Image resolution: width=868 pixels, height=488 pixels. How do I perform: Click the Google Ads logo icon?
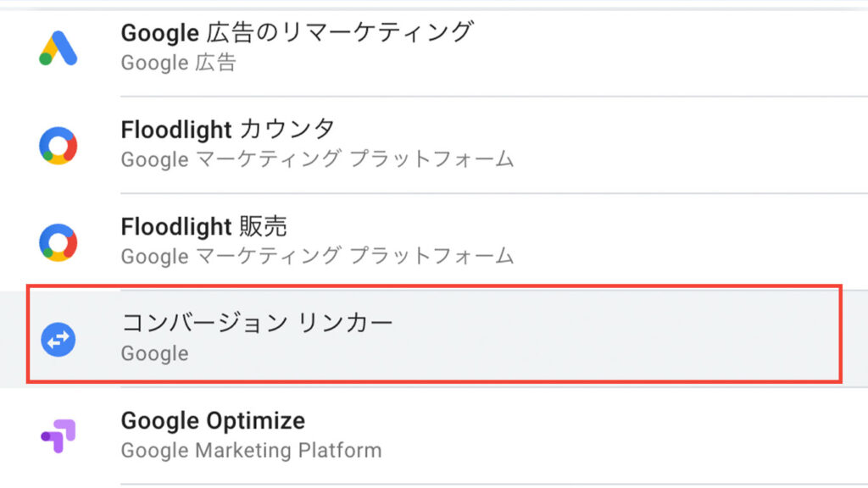(x=58, y=48)
